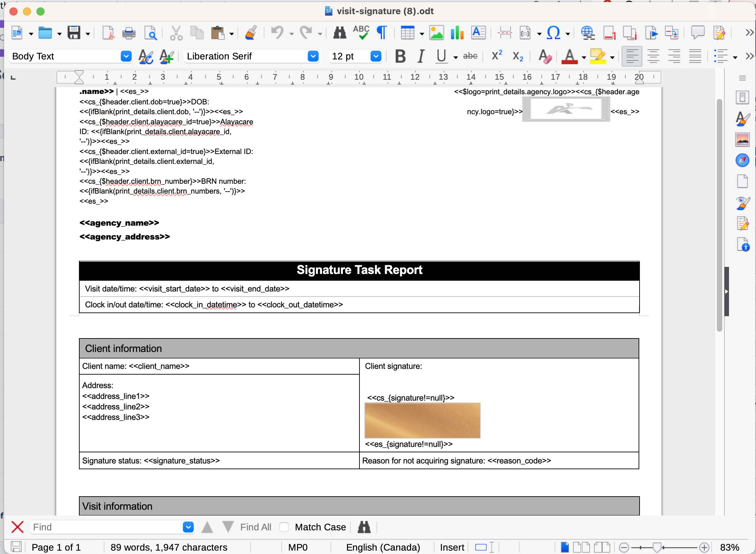756x554 pixels.
Task: Toggle Subscript formatting
Action: [x=518, y=56]
